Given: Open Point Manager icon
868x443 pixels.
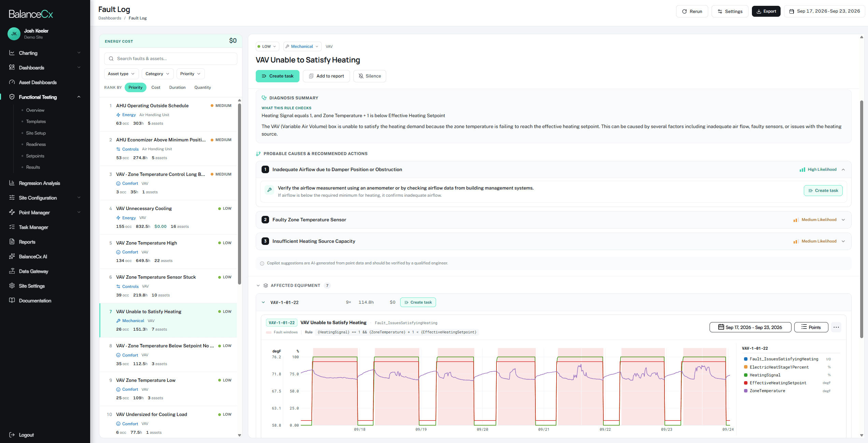Looking at the screenshot, I should [12, 212].
